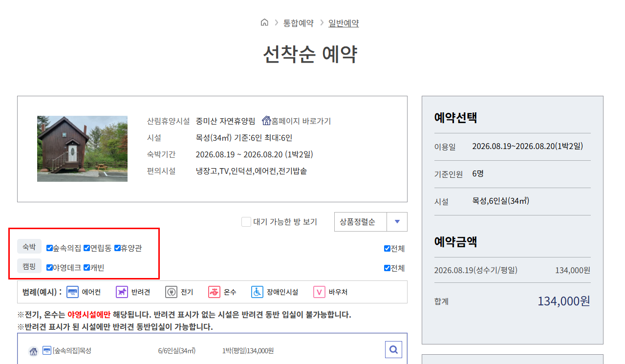This screenshot has height=364, width=625.
Task: Click the 선착순 예약 page title
Action: coord(310,54)
